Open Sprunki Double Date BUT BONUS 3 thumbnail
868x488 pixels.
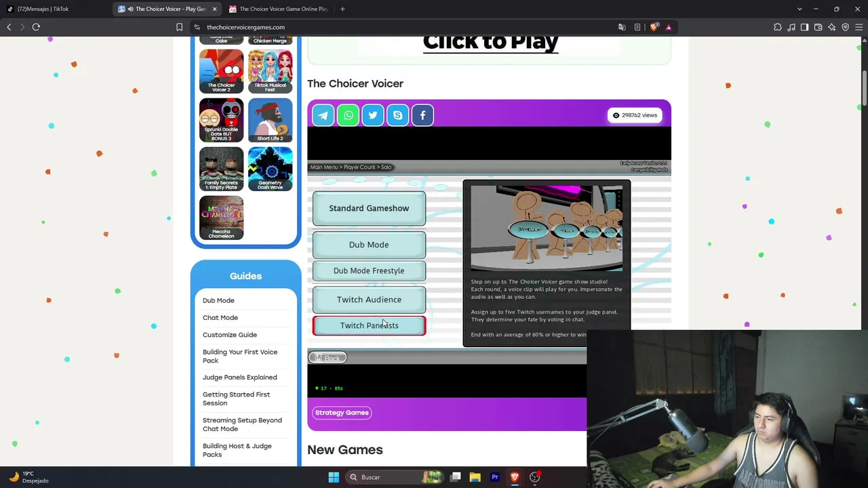click(221, 120)
